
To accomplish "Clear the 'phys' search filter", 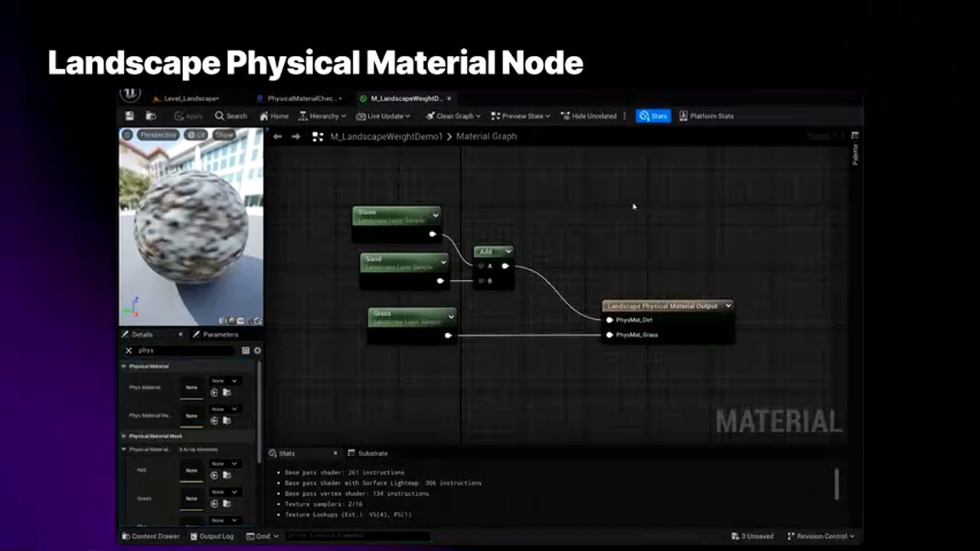I will click(x=129, y=350).
